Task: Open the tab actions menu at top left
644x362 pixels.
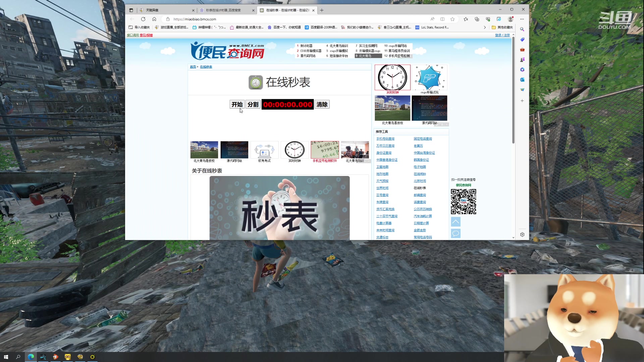Action: coord(131,10)
